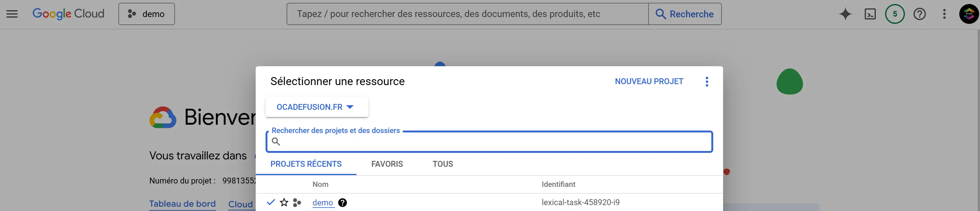The height and width of the screenshot is (211, 980).
Task: Switch to TOUS tab
Action: 443,164
